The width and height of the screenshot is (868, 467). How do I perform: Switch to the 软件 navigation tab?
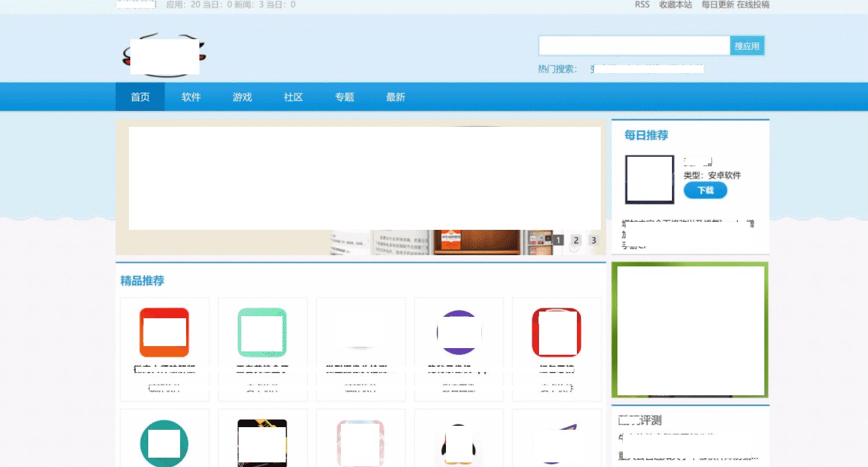click(x=191, y=96)
